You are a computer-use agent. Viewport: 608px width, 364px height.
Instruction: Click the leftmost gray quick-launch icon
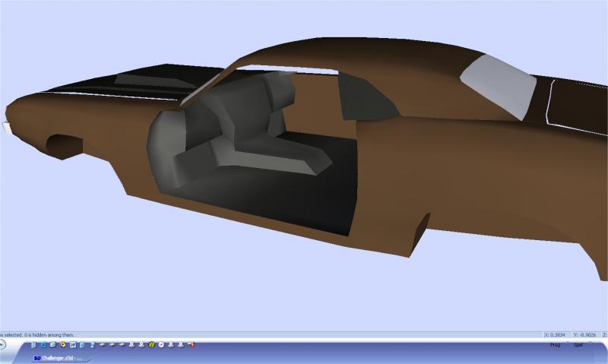pyautogui.click(x=33, y=345)
